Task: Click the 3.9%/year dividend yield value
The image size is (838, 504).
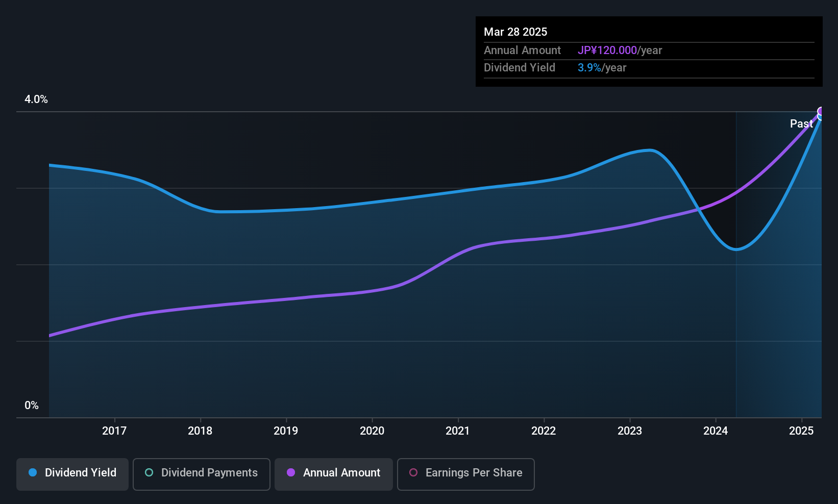Action: click(602, 68)
